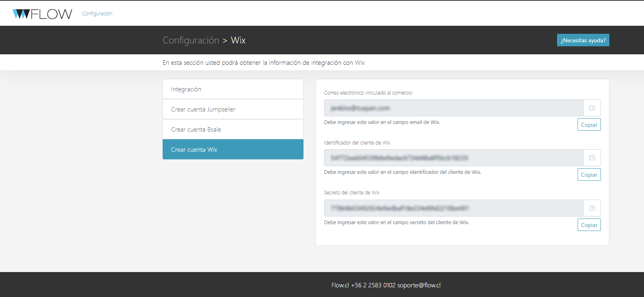Click the 'En esta sección usted podrá' description
644x297 pixels.
264,63
